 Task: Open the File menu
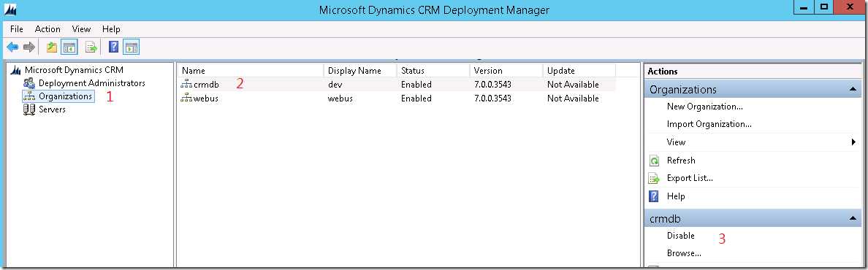[17, 28]
